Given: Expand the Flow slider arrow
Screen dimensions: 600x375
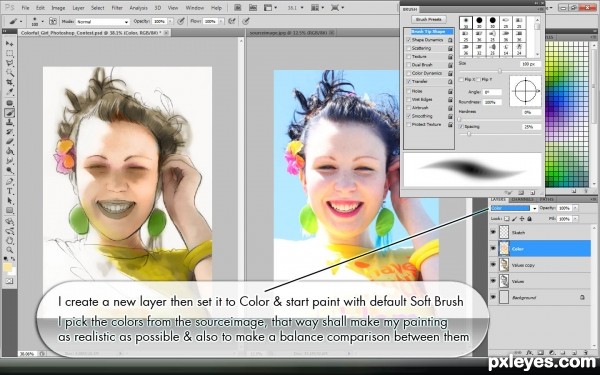Looking at the screenshot, I should (x=221, y=22).
